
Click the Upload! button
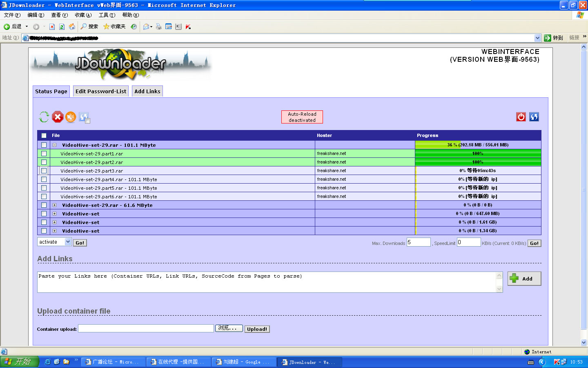257,329
